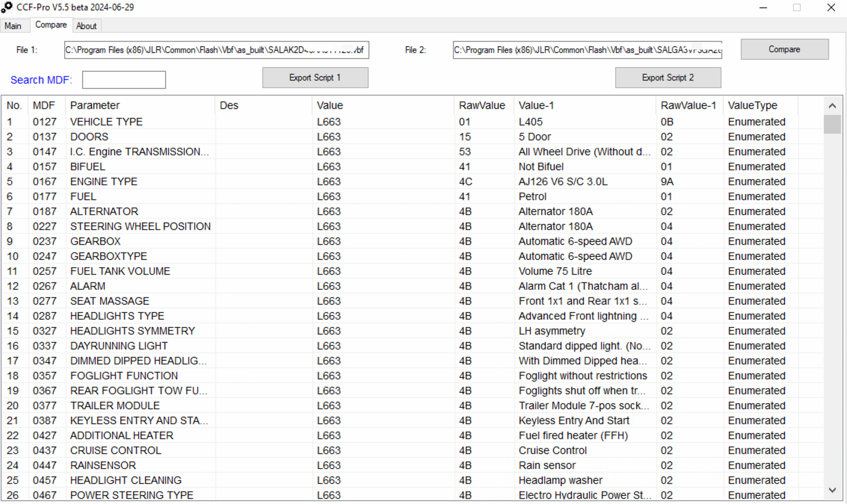Select DAYRUNNING LIGHT row
The width and height of the screenshot is (847, 504).
[x=412, y=346]
